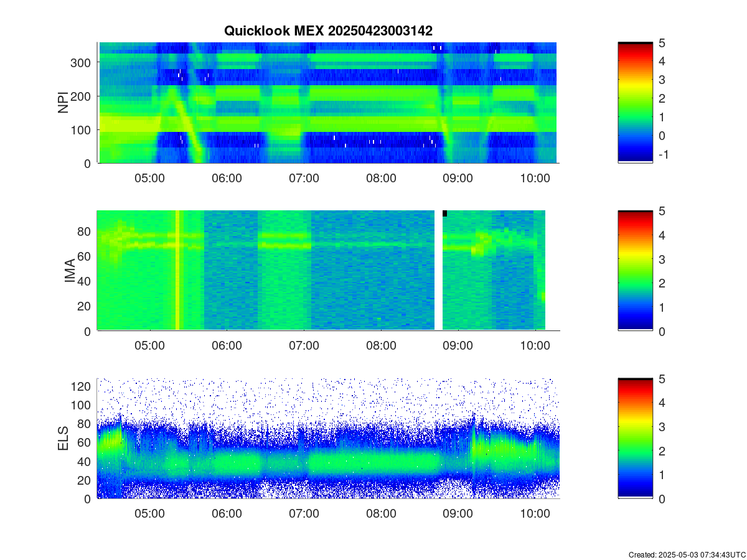Click inside the ELS spectrogram plot

pyautogui.click(x=327, y=439)
